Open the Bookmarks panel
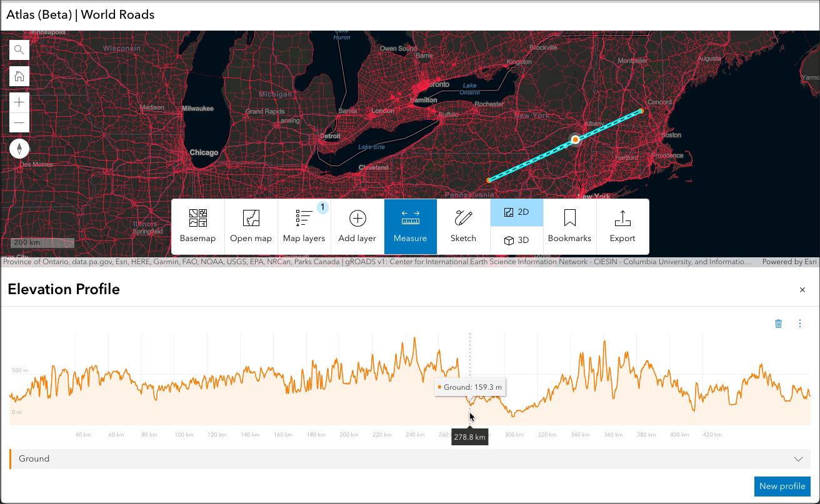Image resolution: width=820 pixels, height=504 pixels. (x=569, y=227)
